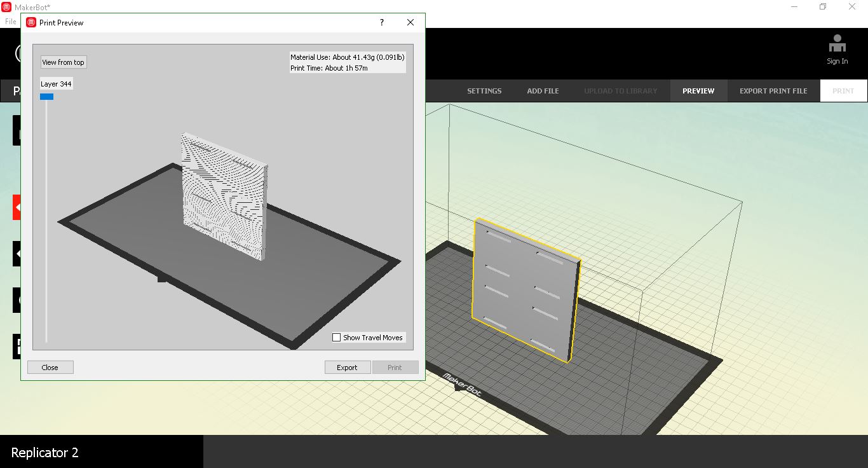
Task: Click the Sign In user icon
Action: pos(837,45)
